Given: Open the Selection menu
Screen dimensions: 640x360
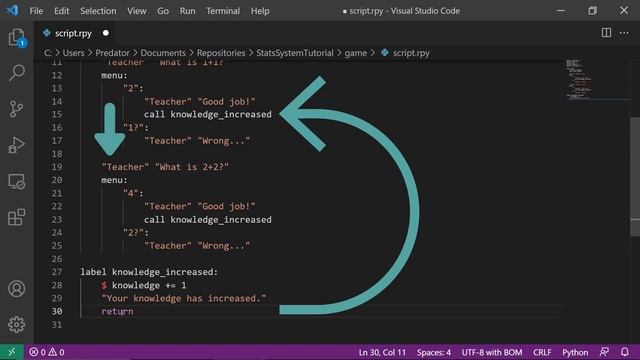Looking at the screenshot, I should [x=98, y=11].
